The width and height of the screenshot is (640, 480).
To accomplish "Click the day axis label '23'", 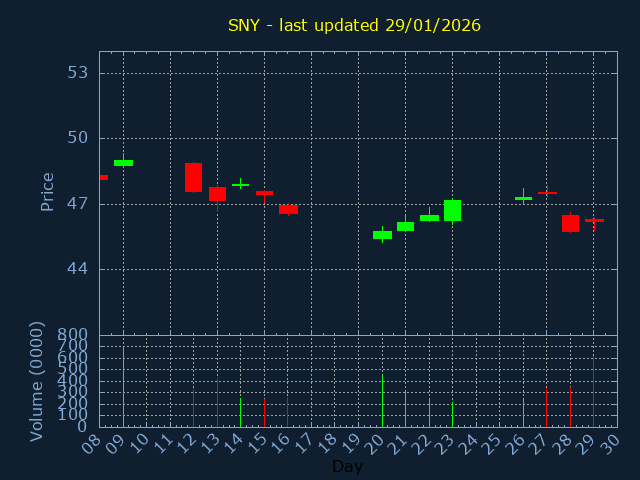I will click(445, 444).
